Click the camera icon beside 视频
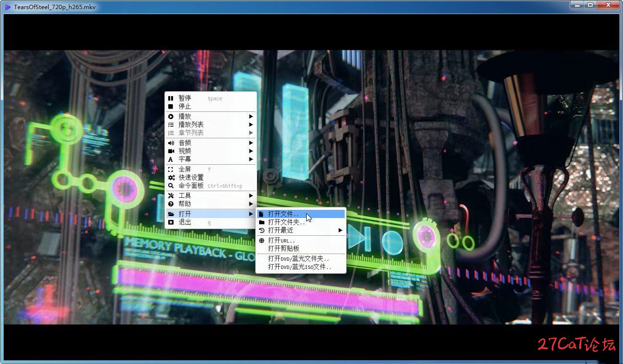The height and width of the screenshot is (364, 623). coord(170,151)
